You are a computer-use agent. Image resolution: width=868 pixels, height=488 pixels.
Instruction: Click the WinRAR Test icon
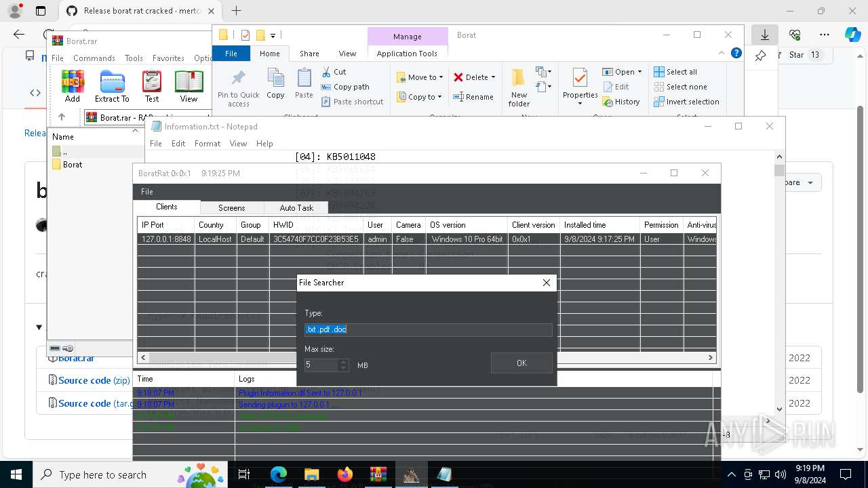(x=152, y=87)
